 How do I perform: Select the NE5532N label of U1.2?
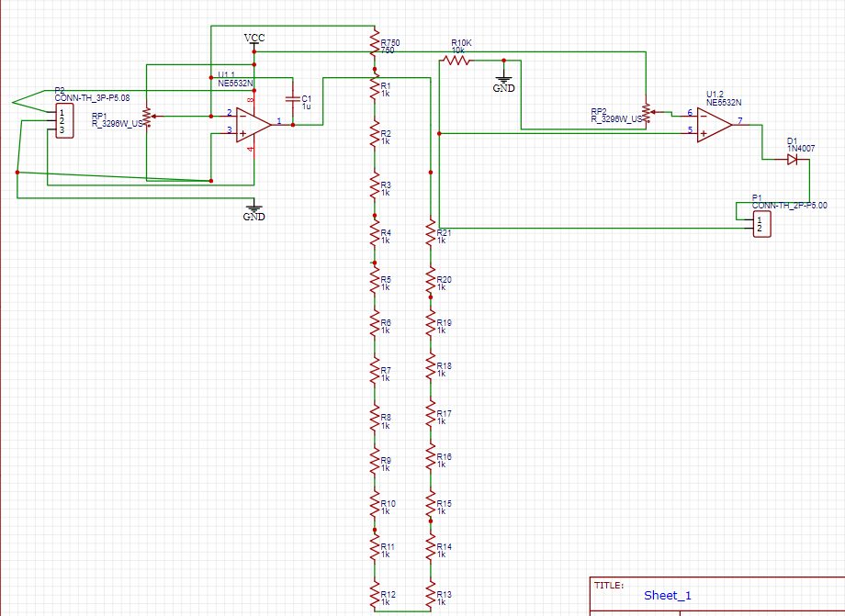[724, 103]
